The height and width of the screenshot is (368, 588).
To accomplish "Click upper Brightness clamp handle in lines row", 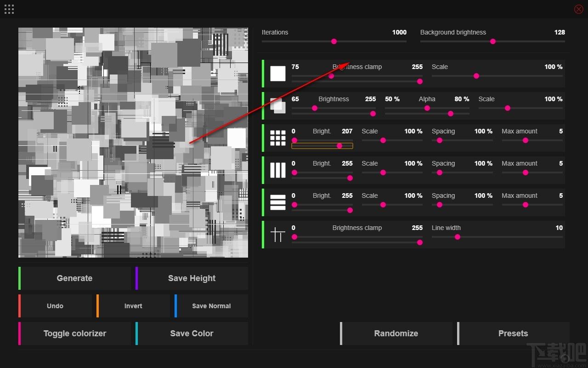I will tap(419, 242).
